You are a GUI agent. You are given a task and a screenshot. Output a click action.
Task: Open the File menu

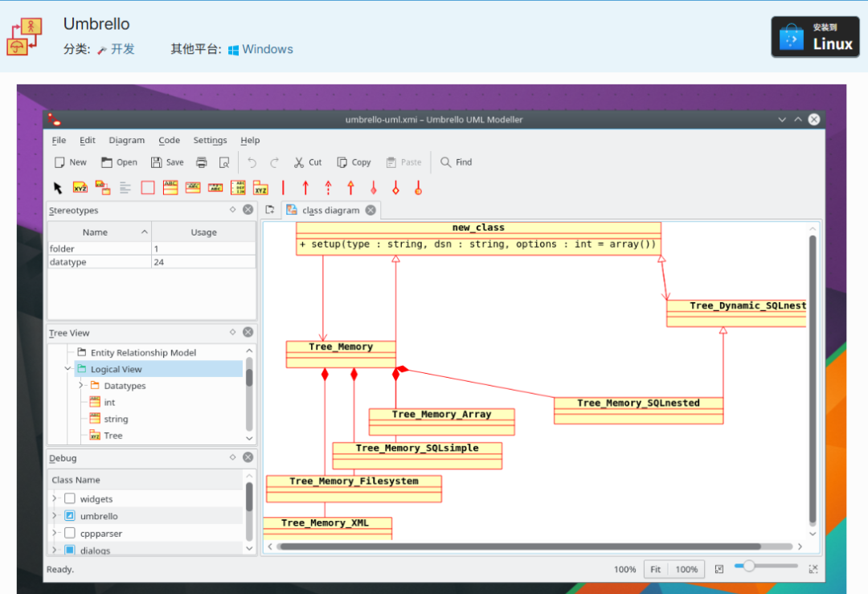coord(59,140)
